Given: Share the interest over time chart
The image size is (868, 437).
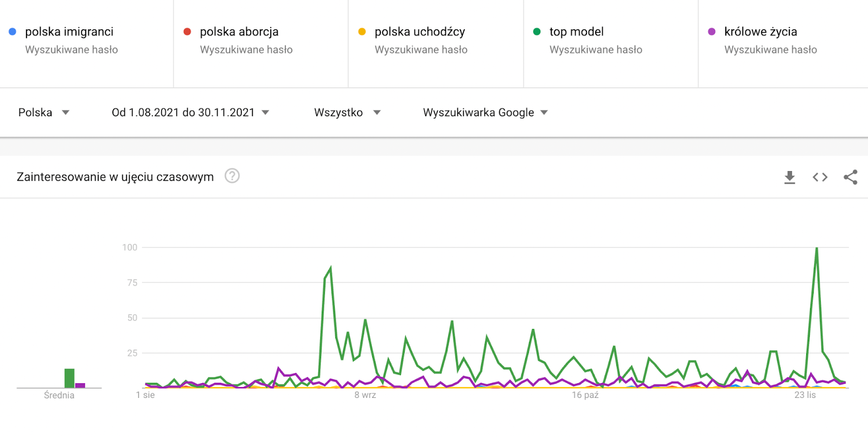Looking at the screenshot, I should coord(850,177).
